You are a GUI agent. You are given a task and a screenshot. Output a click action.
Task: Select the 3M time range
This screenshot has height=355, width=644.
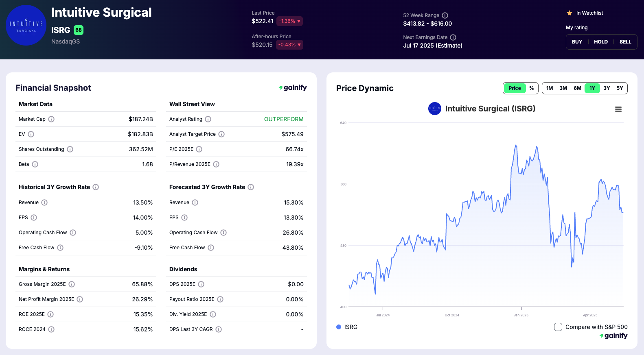(x=563, y=88)
